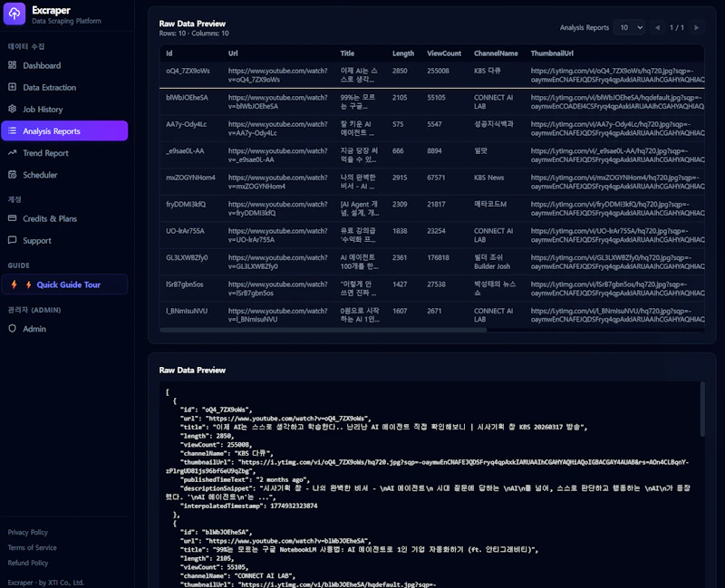
Task: Click the publishedTimeText "2 months ago" line
Action: tap(245, 479)
